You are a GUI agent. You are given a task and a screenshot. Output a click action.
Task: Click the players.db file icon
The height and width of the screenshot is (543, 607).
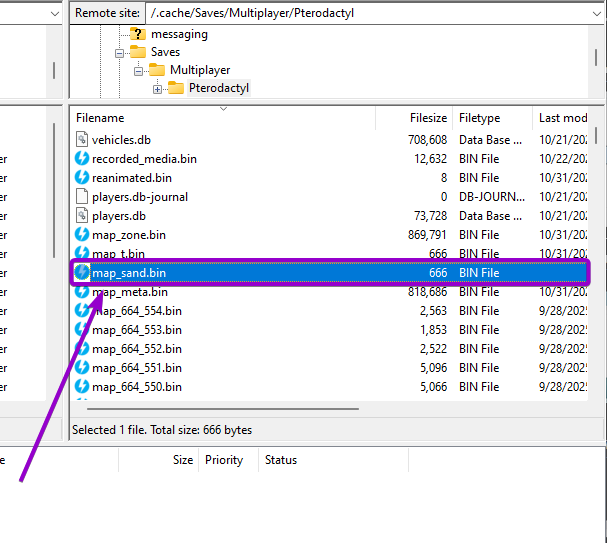click(x=82, y=215)
